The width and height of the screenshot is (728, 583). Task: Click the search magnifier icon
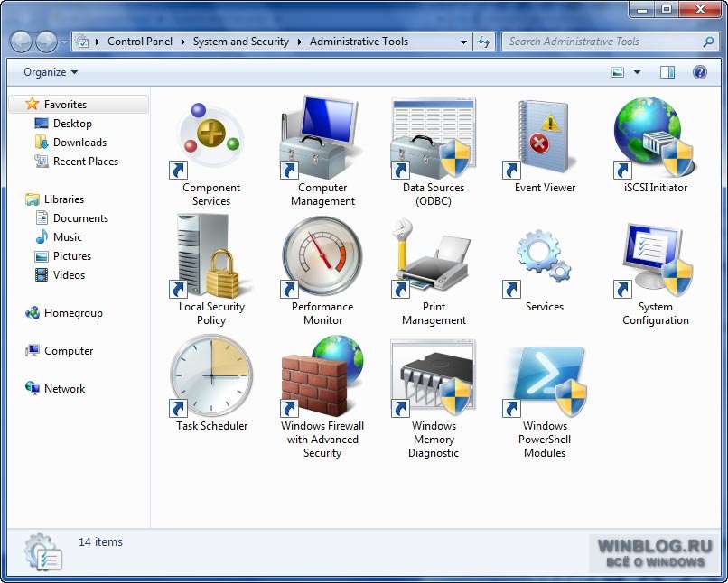(x=708, y=42)
